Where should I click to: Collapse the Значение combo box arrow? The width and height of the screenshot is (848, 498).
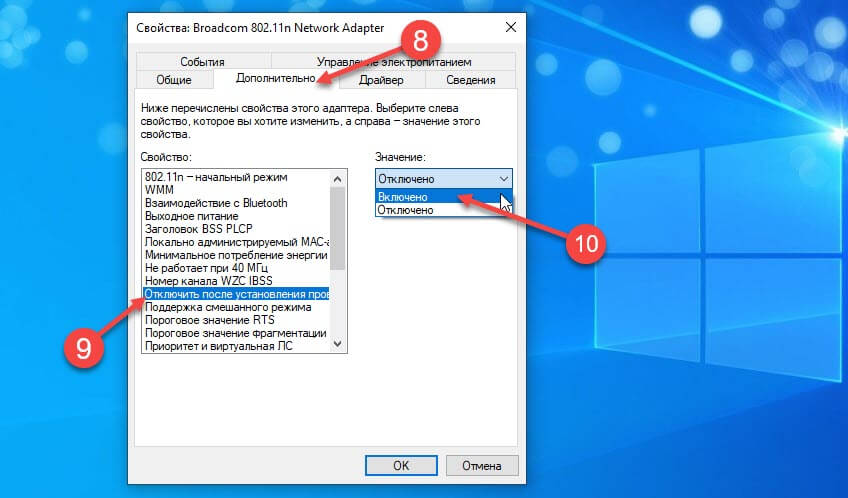[504, 179]
